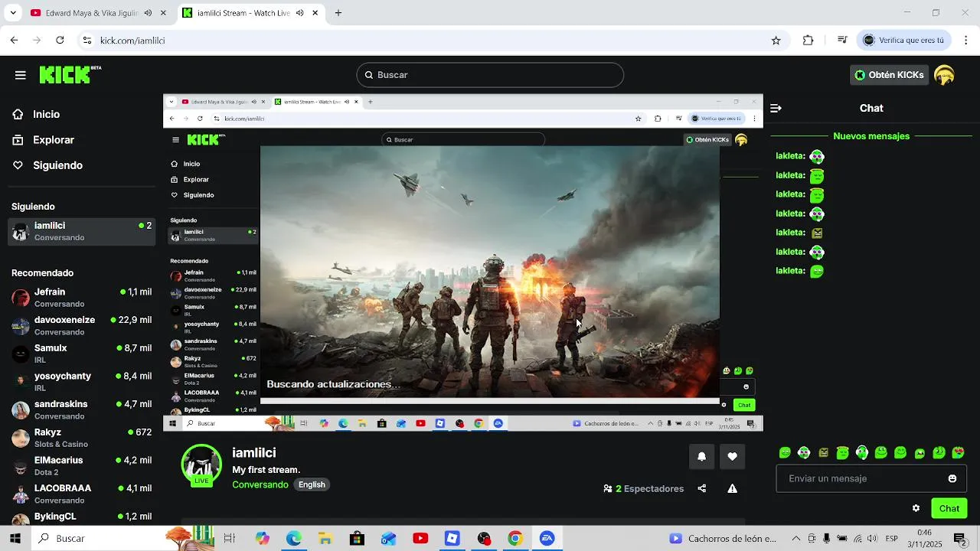Open the user avatar menu at top right
This screenshot has height=551, width=980.
944,75
